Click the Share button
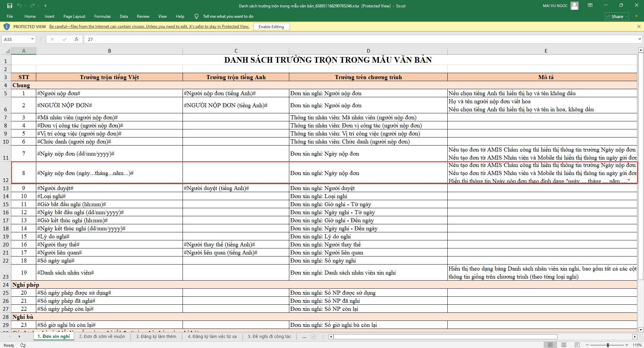The height and width of the screenshot is (348, 644). [x=617, y=16]
